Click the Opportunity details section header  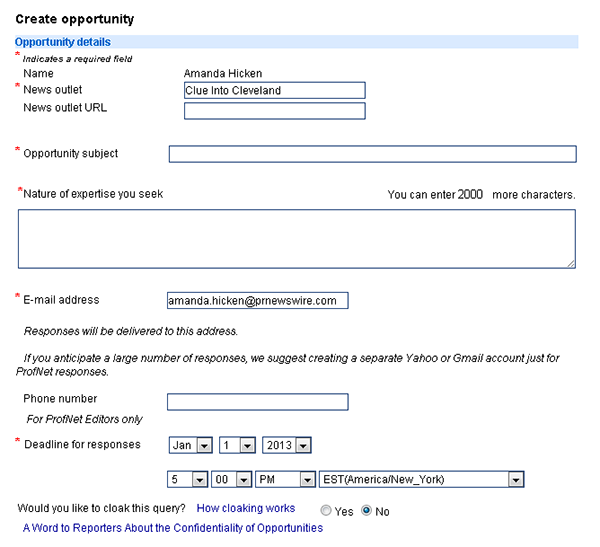point(63,42)
